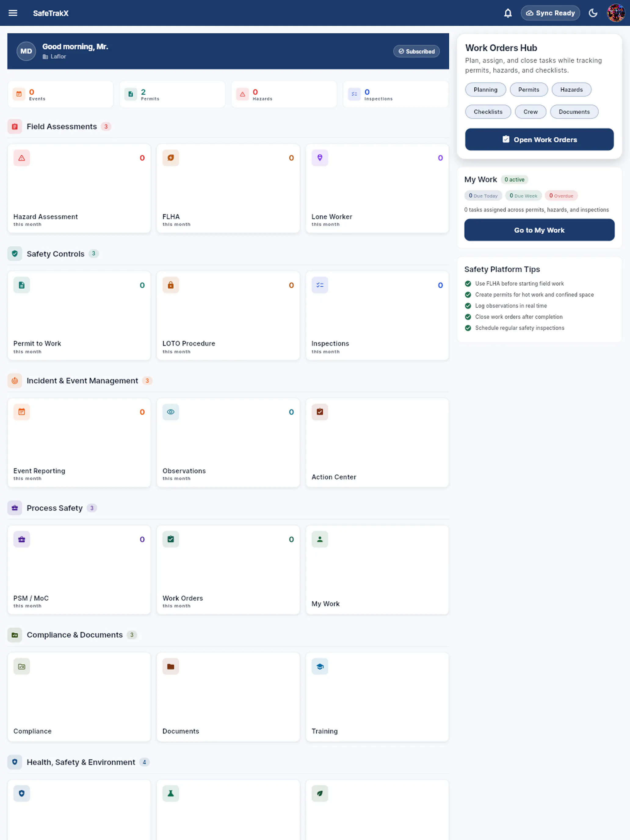Click the 0 Overdue badge
Image resolution: width=630 pixels, height=840 pixels.
click(x=561, y=196)
